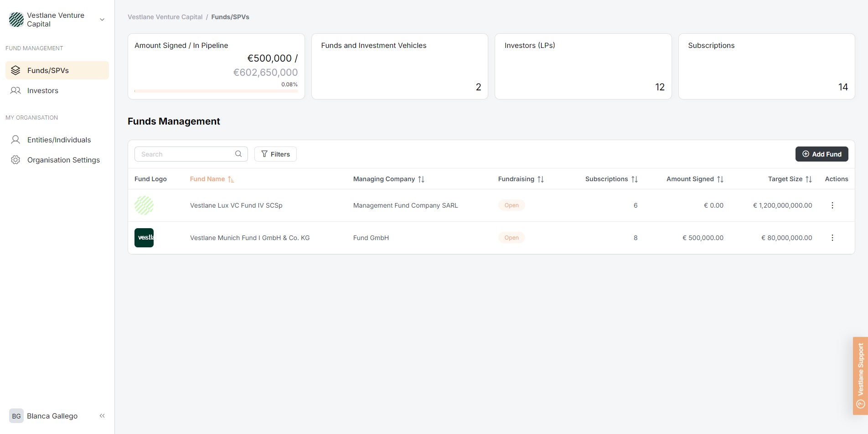868x434 pixels.
Task: Click the Investors people icon
Action: [15, 90]
